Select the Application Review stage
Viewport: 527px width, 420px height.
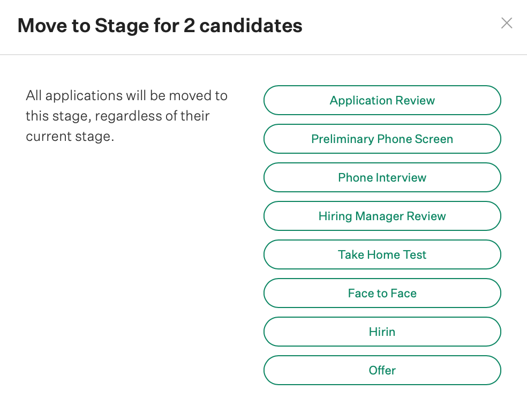382,100
